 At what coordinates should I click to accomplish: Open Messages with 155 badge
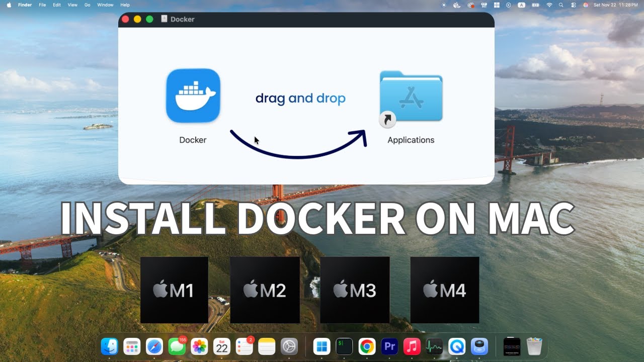pyautogui.click(x=177, y=346)
